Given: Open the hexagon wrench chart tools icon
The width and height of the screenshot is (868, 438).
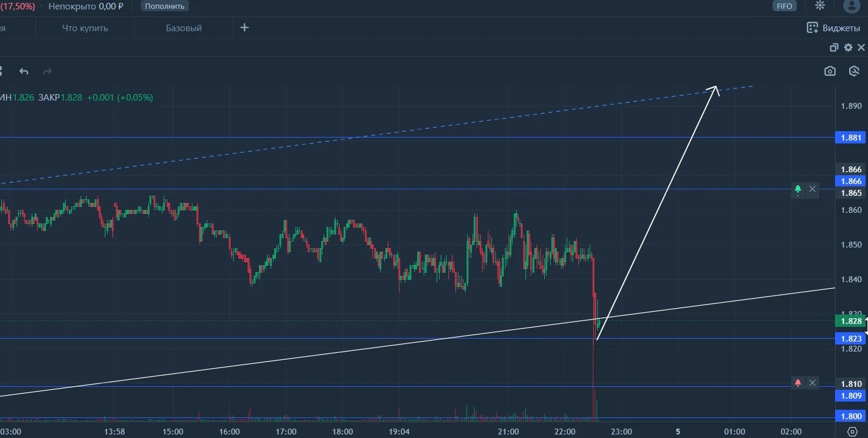Looking at the screenshot, I should (854, 71).
